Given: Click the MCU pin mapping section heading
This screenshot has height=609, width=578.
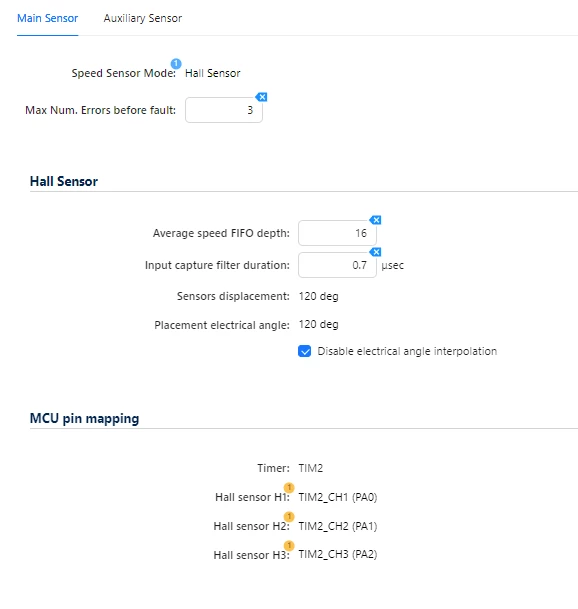Looking at the screenshot, I should tap(84, 418).
